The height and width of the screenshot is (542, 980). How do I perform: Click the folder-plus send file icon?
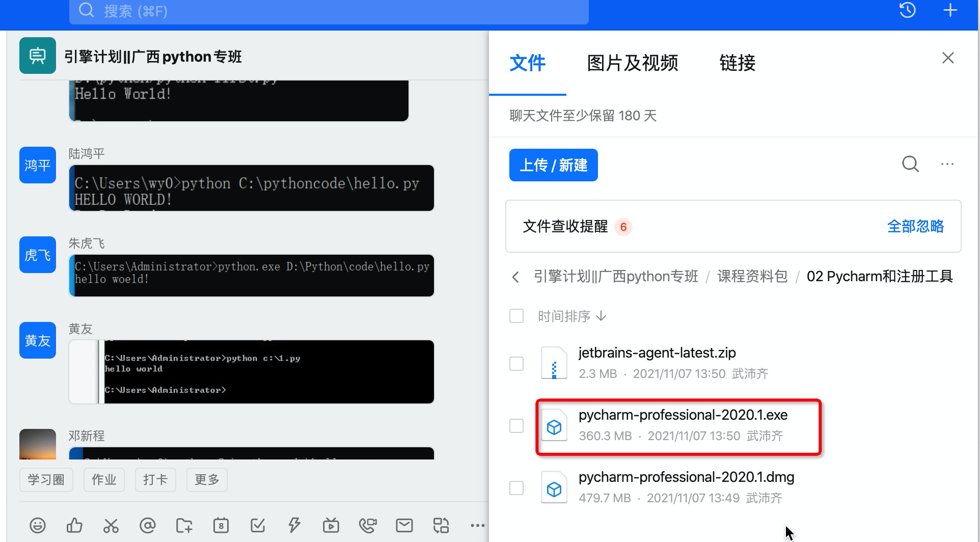click(184, 525)
